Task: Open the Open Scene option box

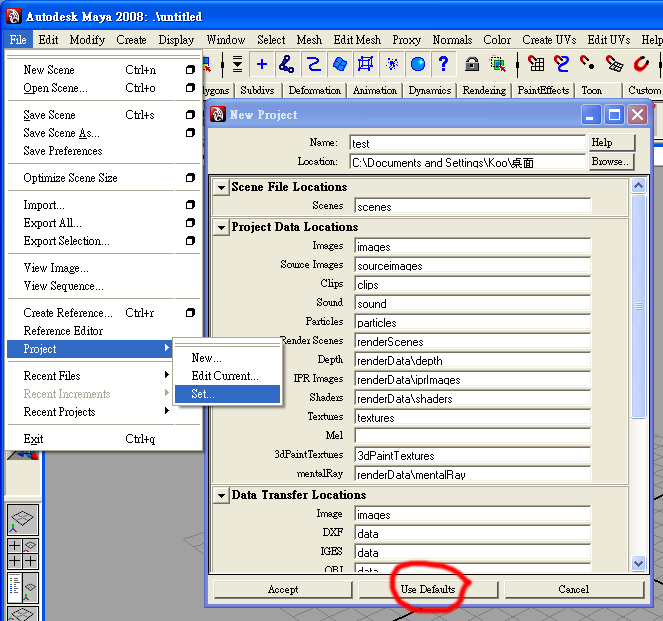Action: click(190, 88)
